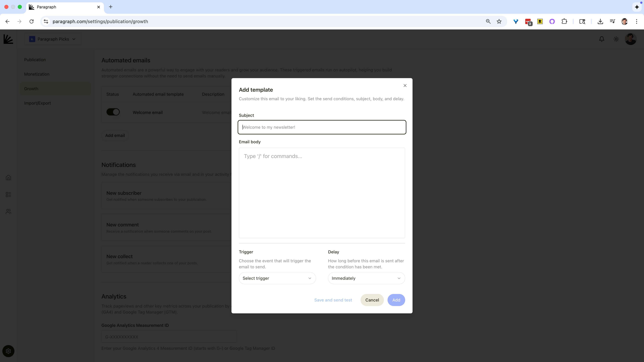Click the posts list icon in sidebar
Viewport: 644px width, 362px height.
pyautogui.click(x=8, y=194)
